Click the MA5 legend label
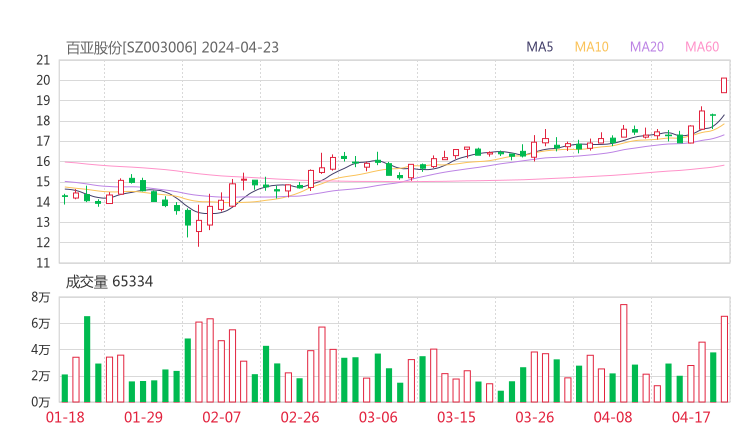 click(x=539, y=47)
